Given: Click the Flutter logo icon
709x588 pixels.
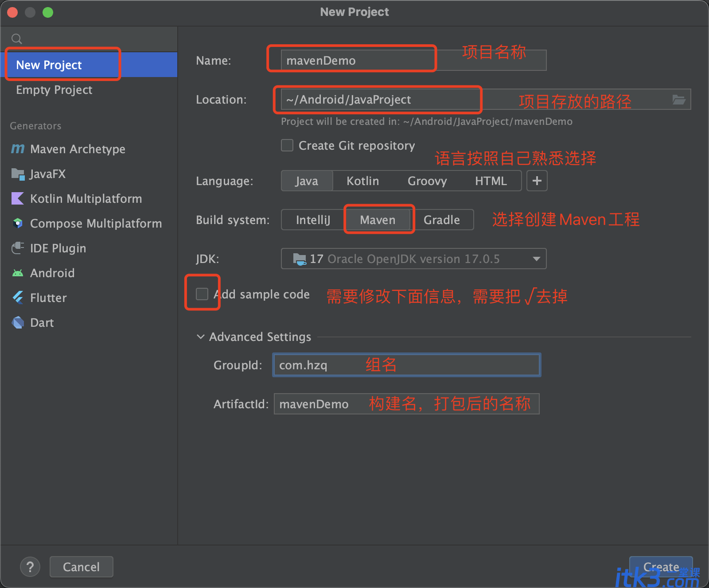Looking at the screenshot, I should (x=18, y=298).
